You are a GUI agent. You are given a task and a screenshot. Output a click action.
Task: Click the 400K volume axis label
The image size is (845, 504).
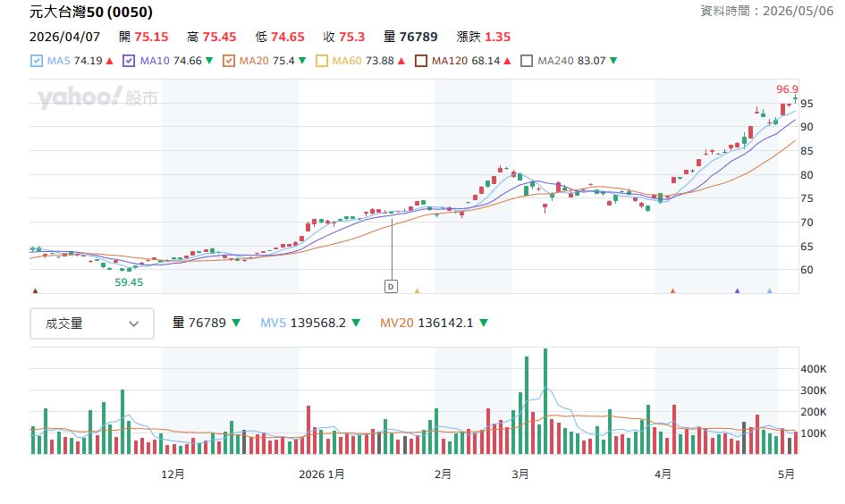pyautogui.click(x=814, y=369)
